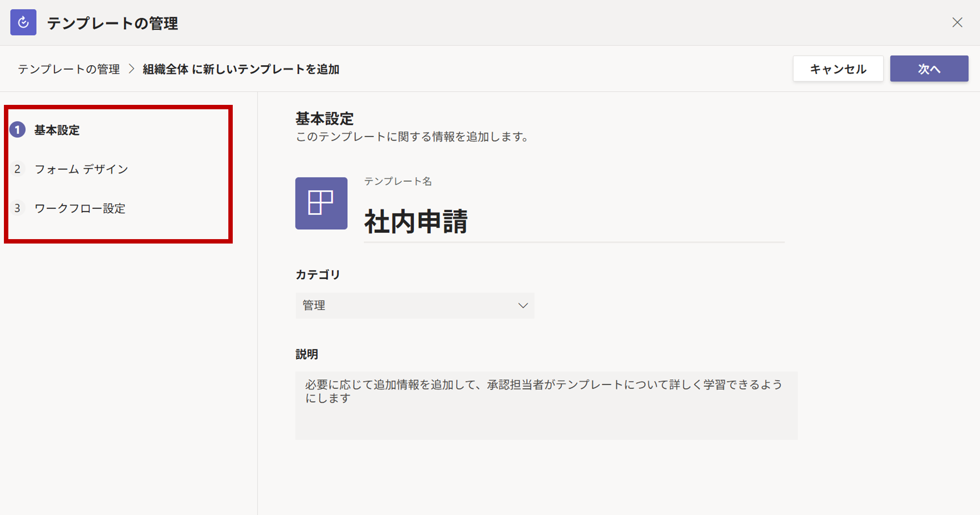Image resolution: width=980 pixels, height=515 pixels.
Task: Click the purple template icon tile
Action: point(321,203)
